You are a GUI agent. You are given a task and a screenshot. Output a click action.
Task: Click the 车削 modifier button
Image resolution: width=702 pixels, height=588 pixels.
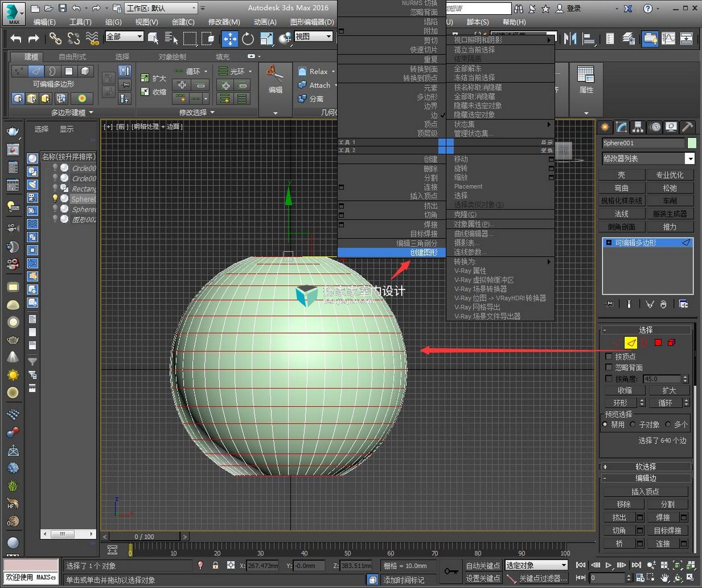tap(669, 201)
